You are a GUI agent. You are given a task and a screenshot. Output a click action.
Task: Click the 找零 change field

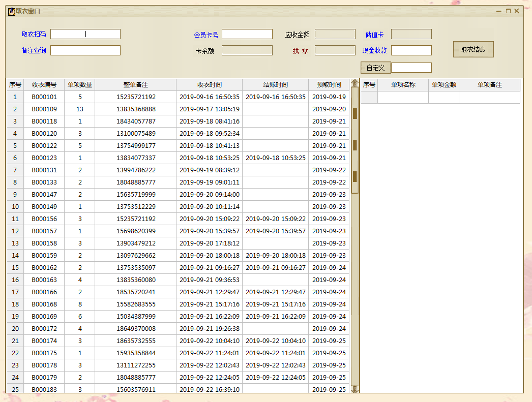click(335, 50)
